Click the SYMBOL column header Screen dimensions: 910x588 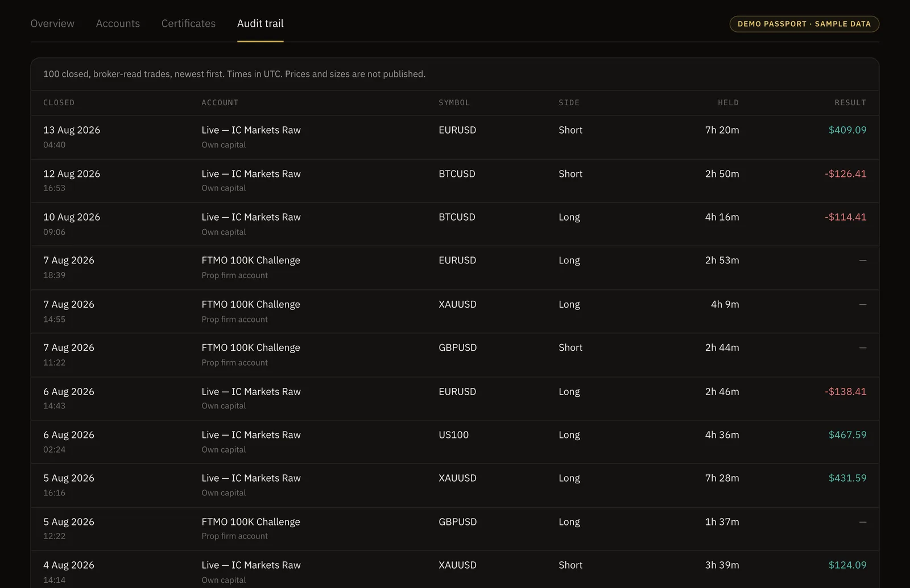(454, 103)
